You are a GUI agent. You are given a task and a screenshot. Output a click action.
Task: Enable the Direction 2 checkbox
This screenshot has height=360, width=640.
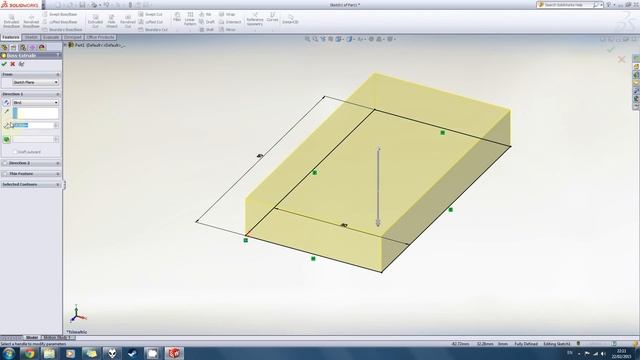click(x=5, y=163)
